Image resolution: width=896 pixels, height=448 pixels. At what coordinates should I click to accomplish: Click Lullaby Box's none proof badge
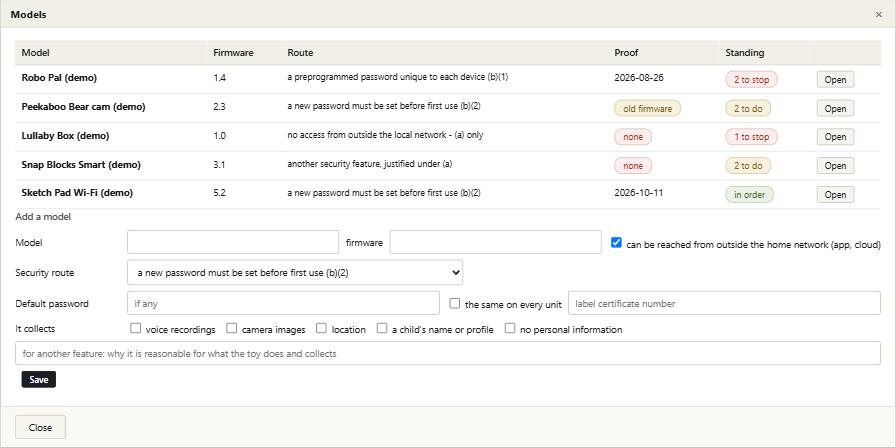pyautogui.click(x=633, y=137)
